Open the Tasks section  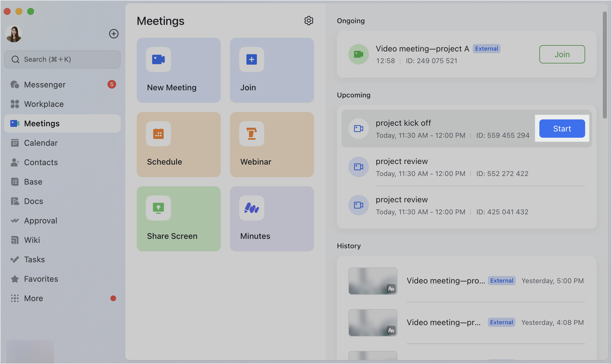point(35,259)
